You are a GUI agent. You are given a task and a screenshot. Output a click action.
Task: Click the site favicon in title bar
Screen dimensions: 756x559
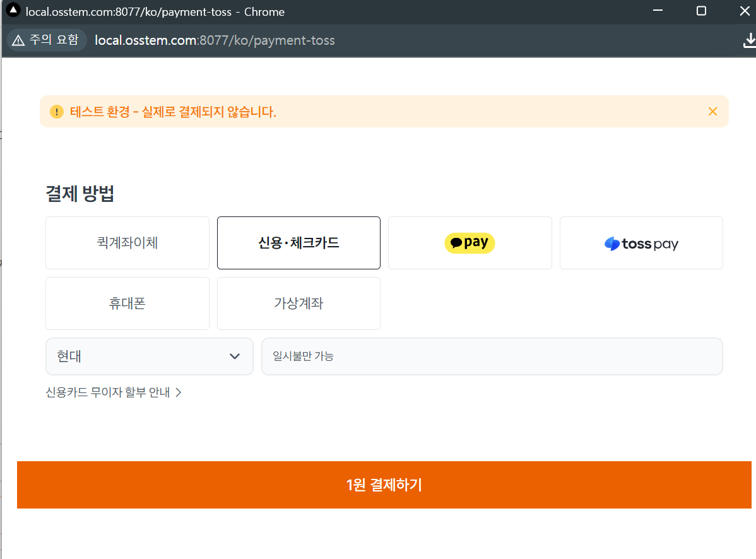[x=13, y=10]
